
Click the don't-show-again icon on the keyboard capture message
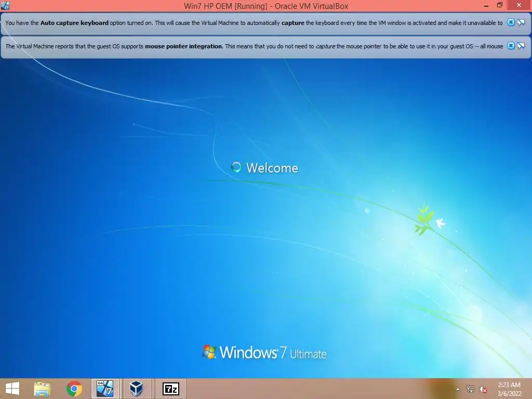521,22
